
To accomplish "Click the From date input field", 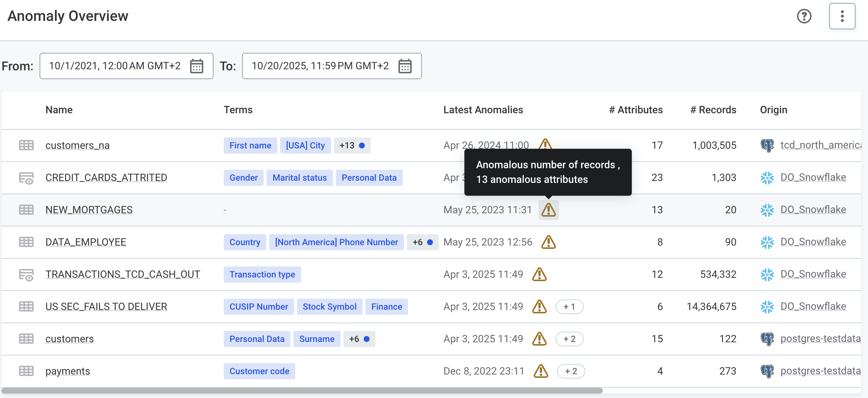I will coord(115,66).
